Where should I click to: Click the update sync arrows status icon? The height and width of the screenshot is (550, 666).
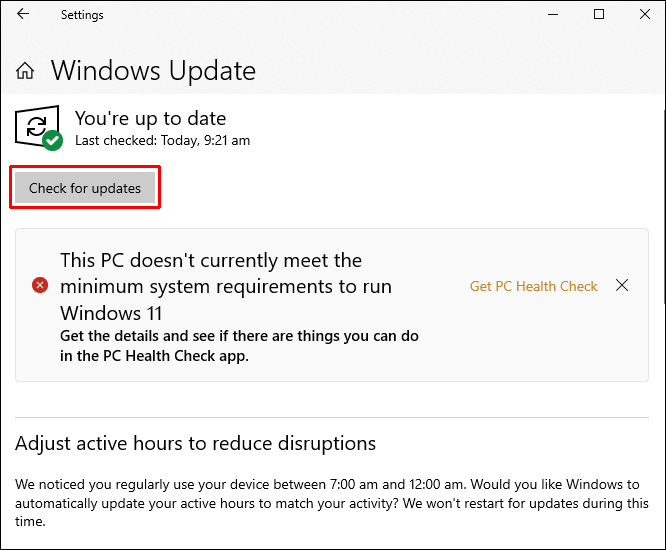35,126
